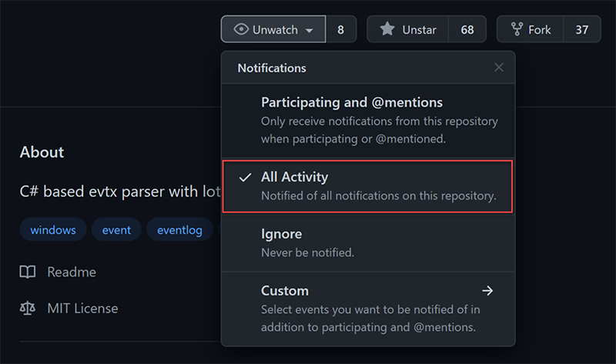616x364 pixels.
Task: Click the Fork button
Action: pyautogui.click(x=530, y=29)
